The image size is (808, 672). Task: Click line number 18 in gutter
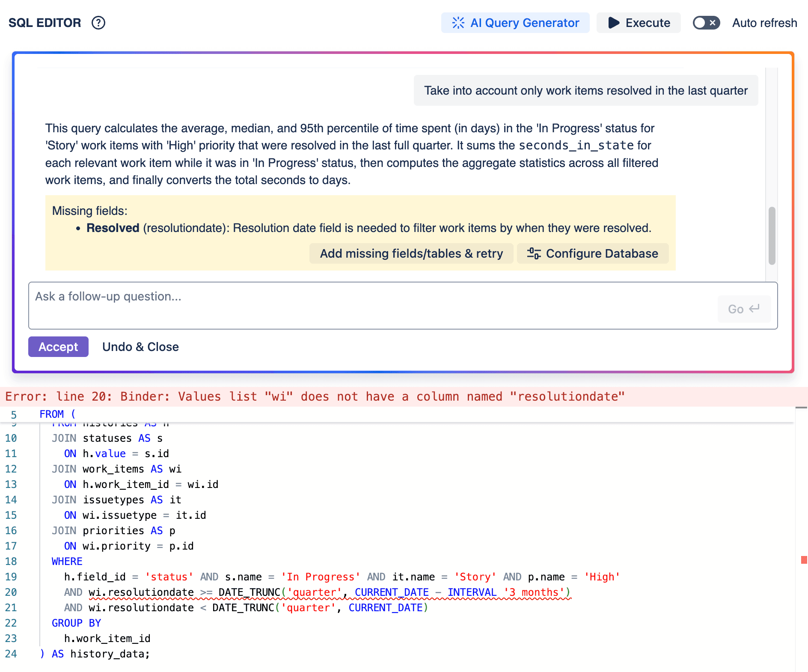point(11,562)
